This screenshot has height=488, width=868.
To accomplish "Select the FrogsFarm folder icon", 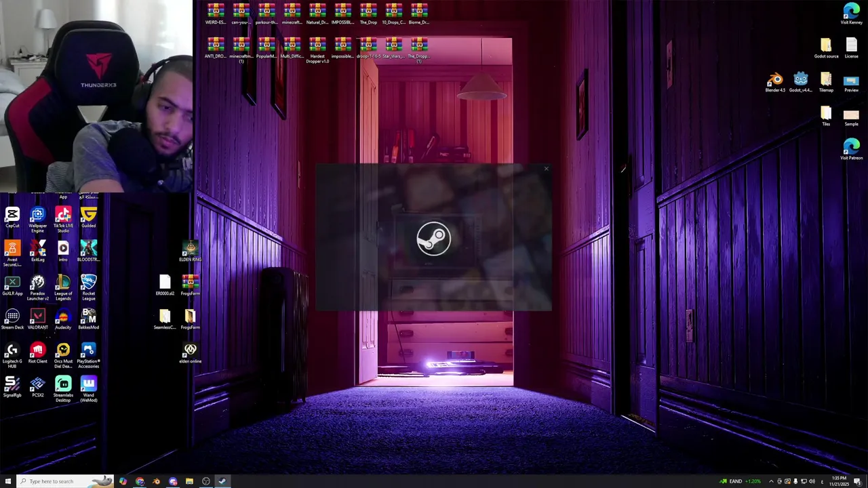I will click(190, 320).
